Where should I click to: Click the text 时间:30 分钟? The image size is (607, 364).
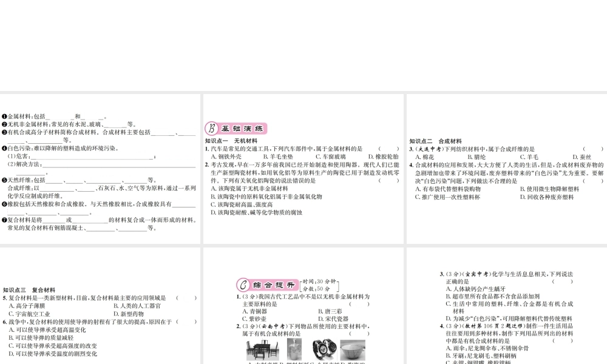point(319,281)
